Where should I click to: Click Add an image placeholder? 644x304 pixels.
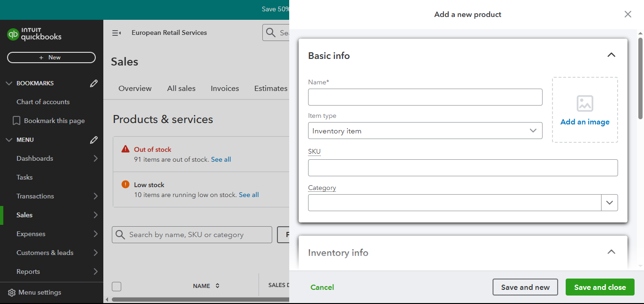tap(585, 110)
